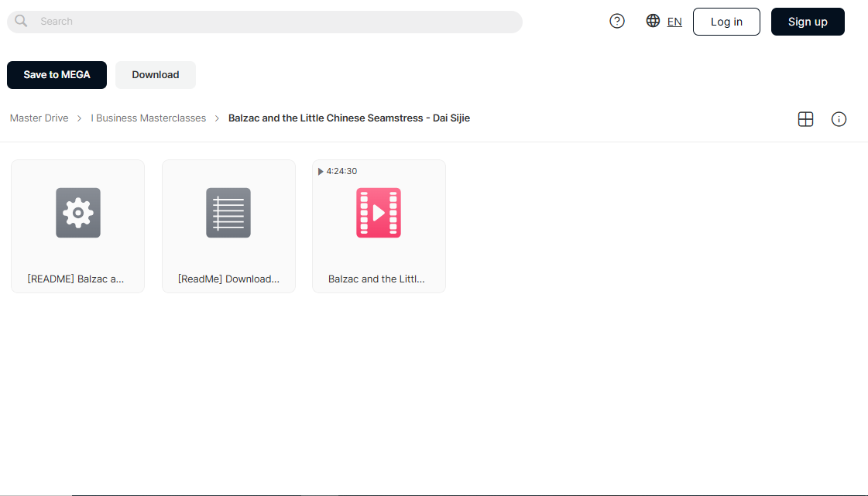Open the help question mark icon

616,21
